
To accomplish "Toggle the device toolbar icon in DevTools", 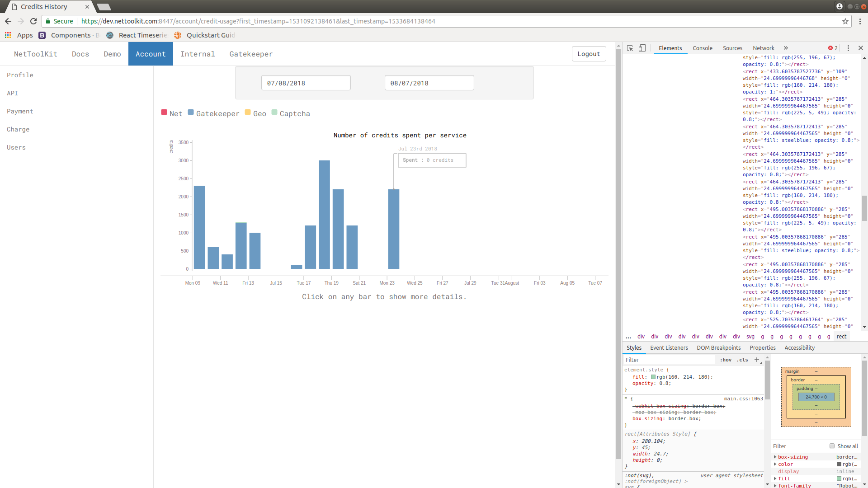I will [x=642, y=48].
